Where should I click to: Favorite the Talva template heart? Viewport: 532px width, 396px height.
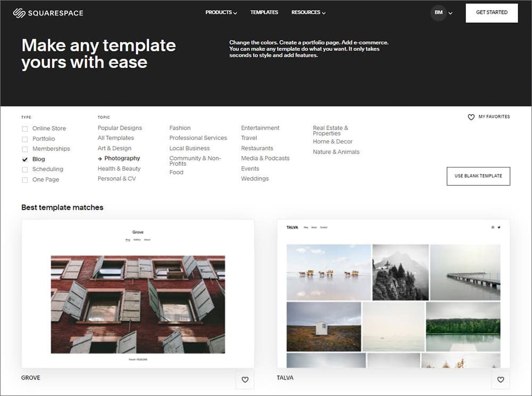[x=501, y=380]
